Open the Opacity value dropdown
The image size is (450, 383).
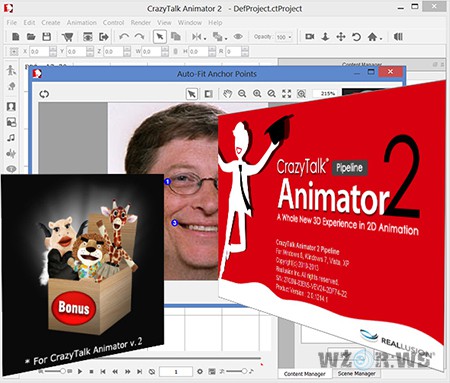point(284,37)
